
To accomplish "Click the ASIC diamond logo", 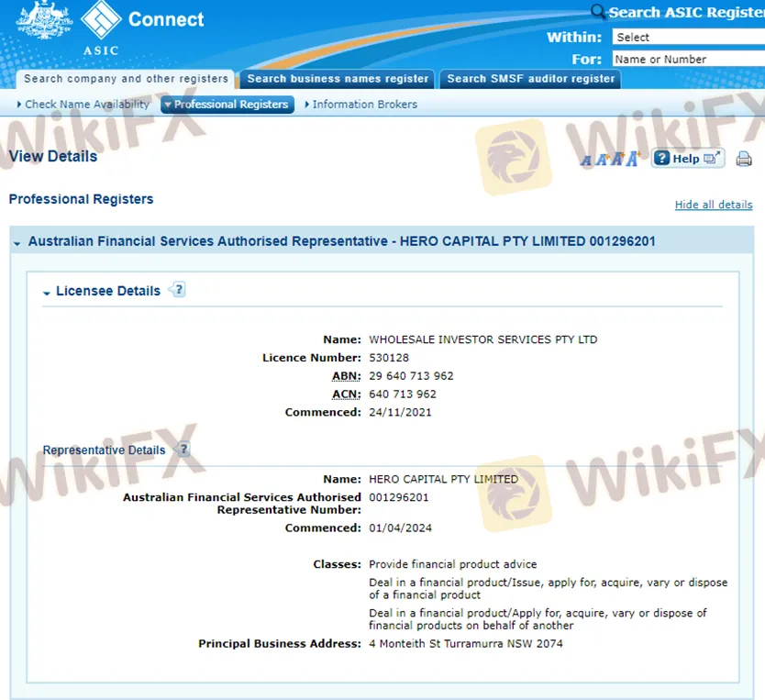I will click(x=101, y=19).
